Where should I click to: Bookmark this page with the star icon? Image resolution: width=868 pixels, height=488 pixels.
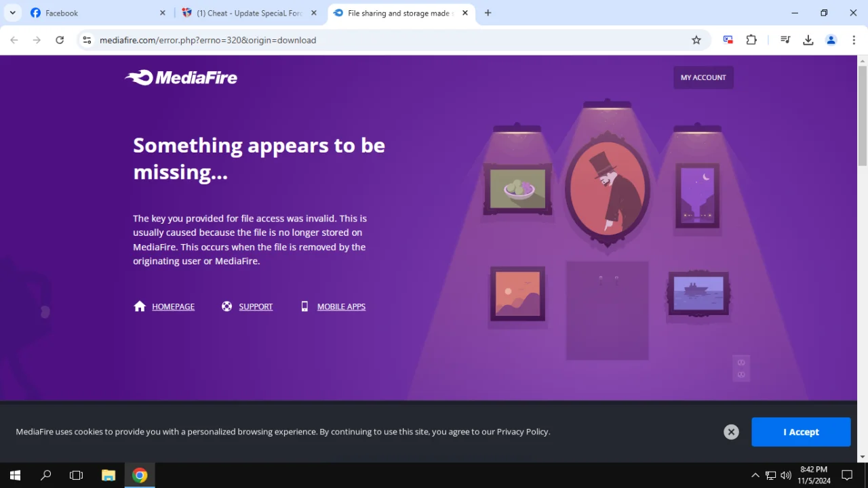tap(696, 40)
